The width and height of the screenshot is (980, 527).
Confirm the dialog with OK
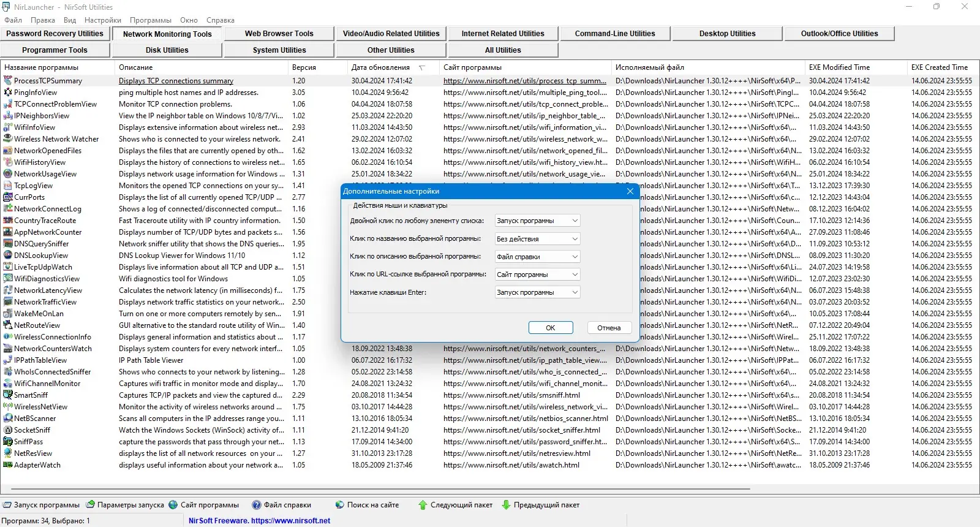551,328
